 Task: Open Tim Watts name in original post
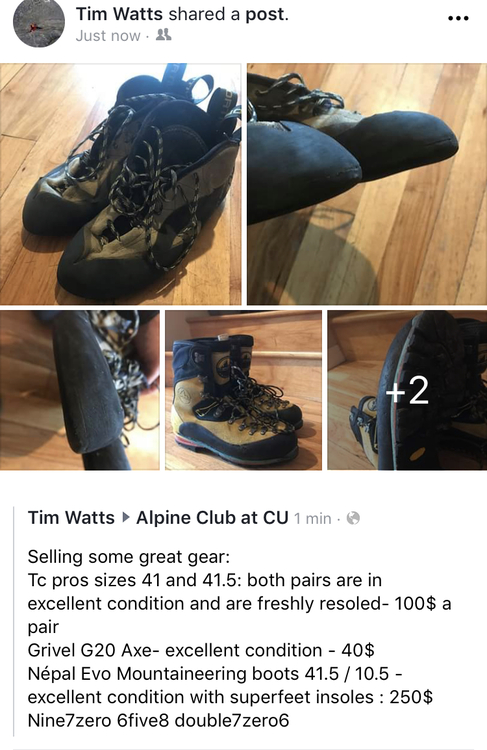pyautogui.click(x=71, y=518)
